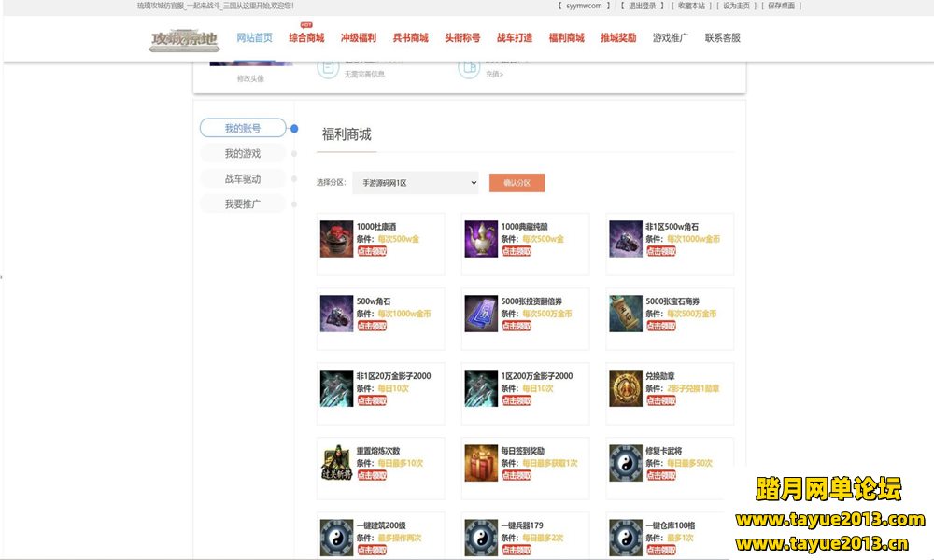934x560 pixels.
Task: Open the 联系客服 navigation item
Action: coord(722,38)
